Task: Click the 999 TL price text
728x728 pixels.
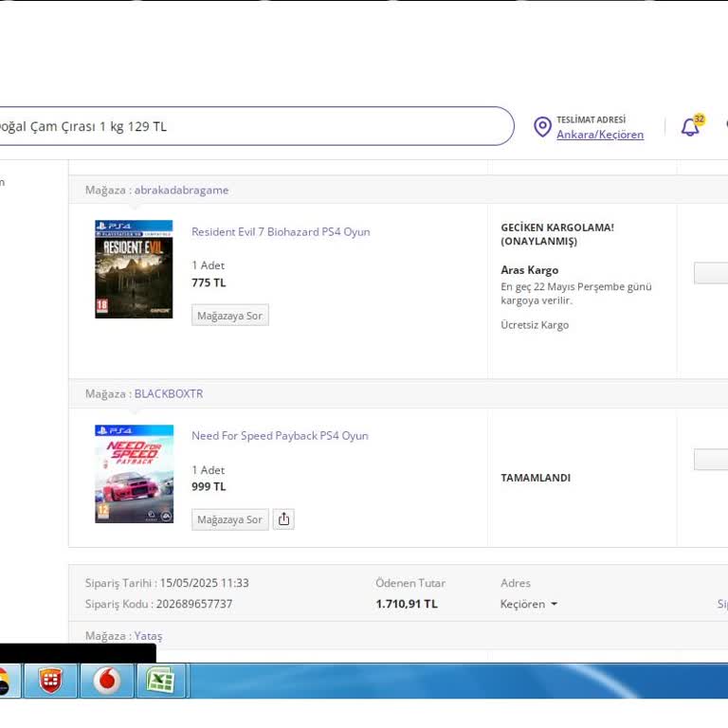Action: [209, 486]
